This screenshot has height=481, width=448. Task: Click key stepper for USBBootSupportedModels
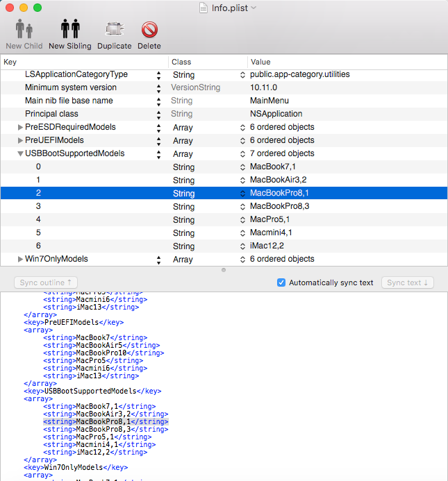[x=158, y=155]
